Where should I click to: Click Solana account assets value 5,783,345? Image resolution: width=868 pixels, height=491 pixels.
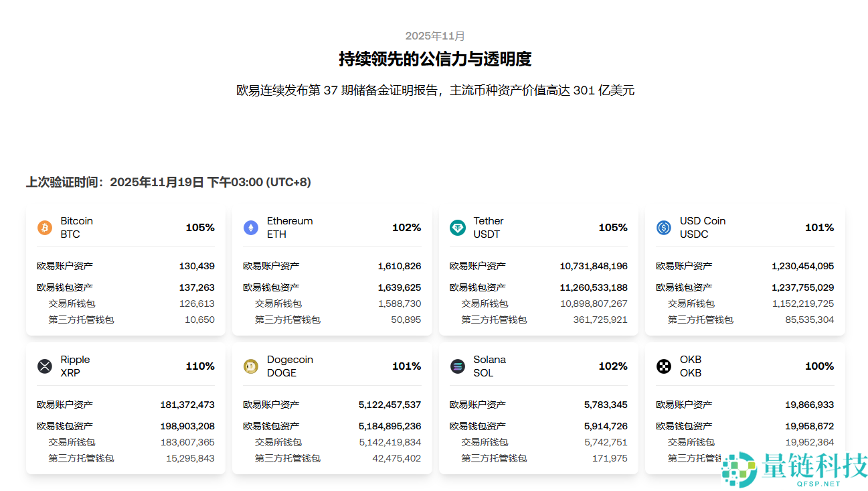tap(606, 405)
